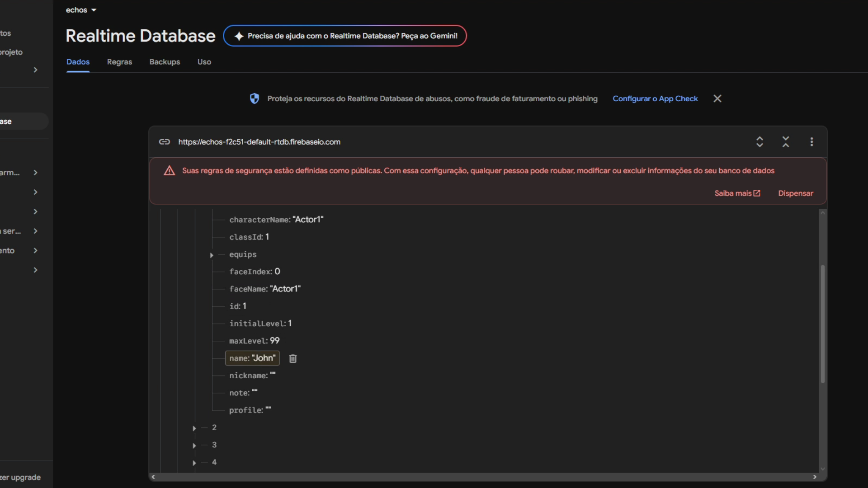Select the maxLevel: 99 row
Image resolution: width=868 pixels, height=488 pixels.
255,341
